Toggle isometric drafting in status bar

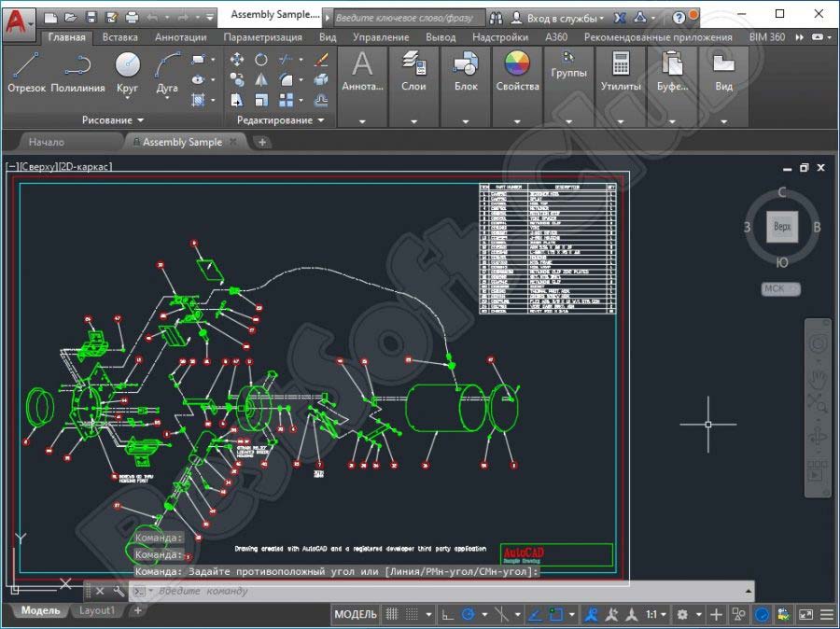(502, 614)
